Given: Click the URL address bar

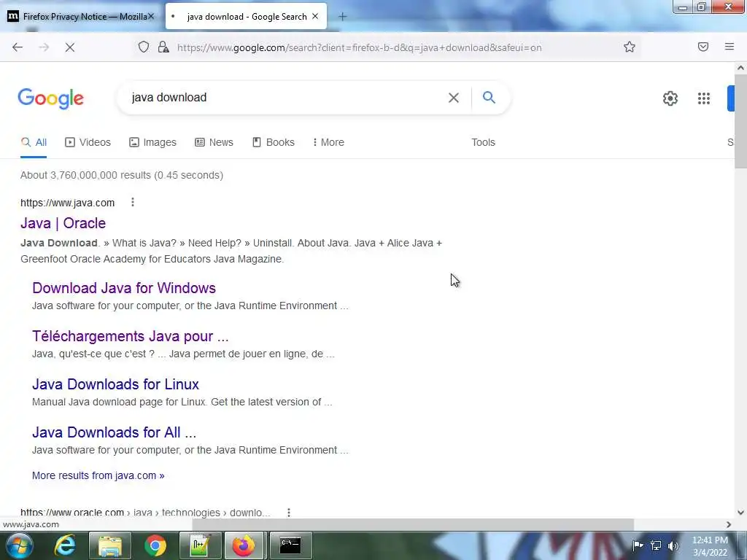Looking at the screenshot, I should (359, 47).
